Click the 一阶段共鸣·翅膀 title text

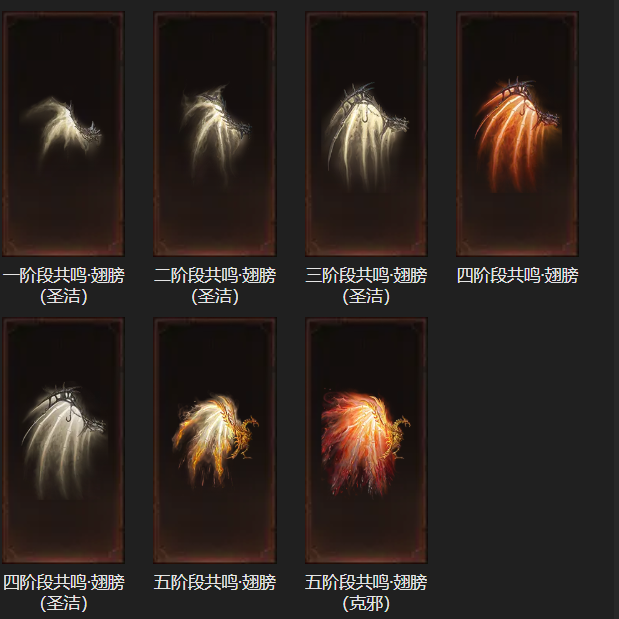click(x=64, y=275)
